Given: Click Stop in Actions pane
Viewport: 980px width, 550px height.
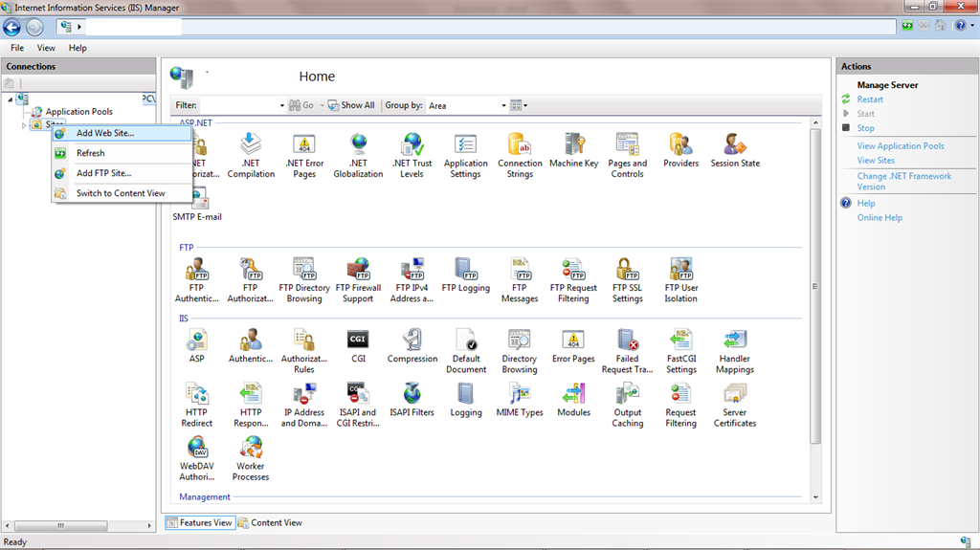Looking at the screenshot, I should (865, 128).
